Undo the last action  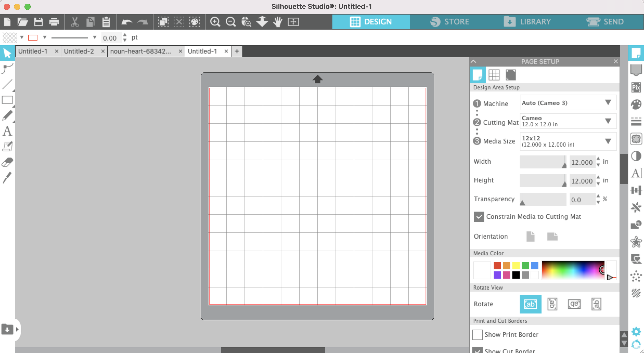coord(127,22)
